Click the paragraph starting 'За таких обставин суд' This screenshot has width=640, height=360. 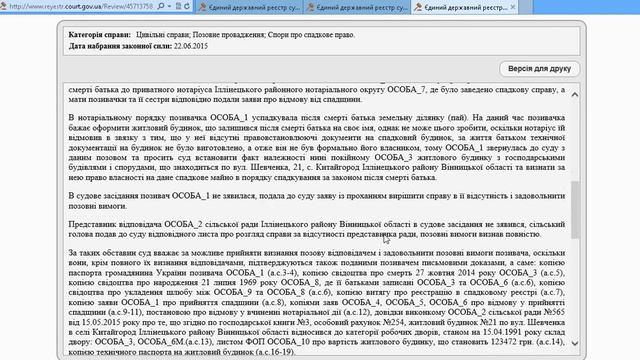(317, 302)
